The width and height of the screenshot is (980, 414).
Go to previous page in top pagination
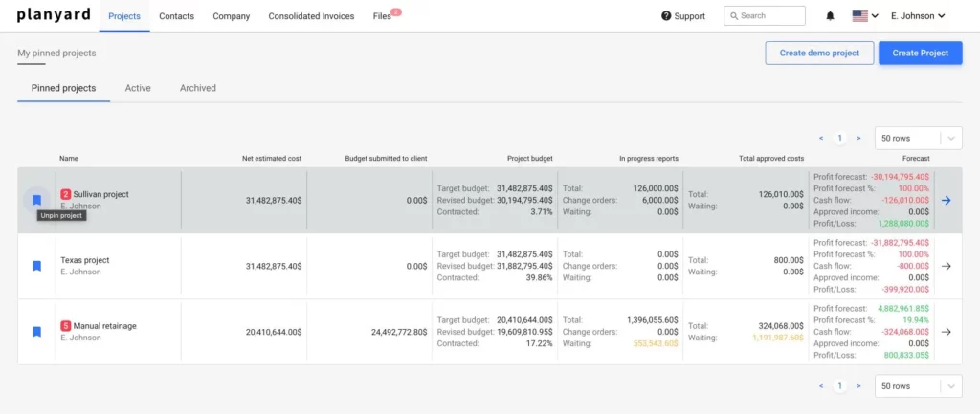point(821,138)
